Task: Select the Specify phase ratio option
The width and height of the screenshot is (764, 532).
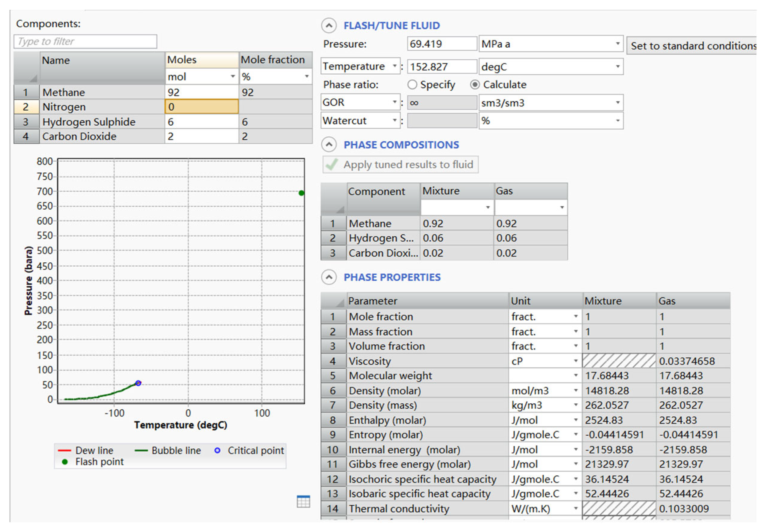Action: tap(412, 85)
